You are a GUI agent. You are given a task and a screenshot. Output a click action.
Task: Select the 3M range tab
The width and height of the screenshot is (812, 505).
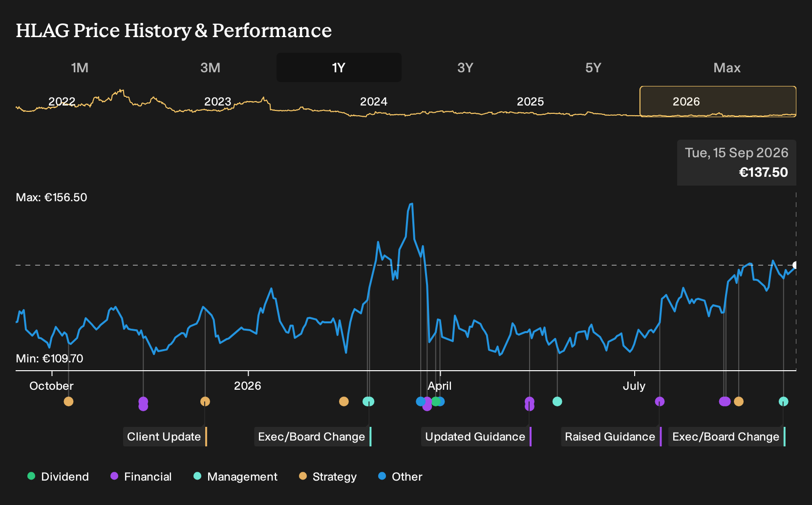click(210, 68)
